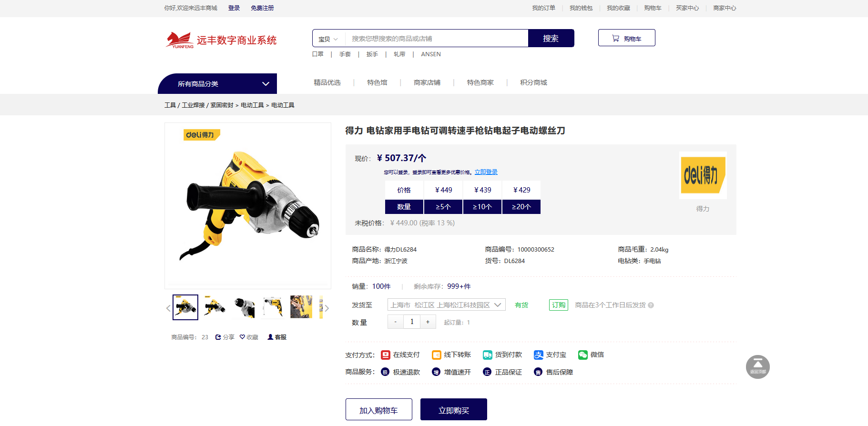The height and width of the screenshot is (426, 868).
Task: Click the 订购 order tag
Action: [559, 305]
